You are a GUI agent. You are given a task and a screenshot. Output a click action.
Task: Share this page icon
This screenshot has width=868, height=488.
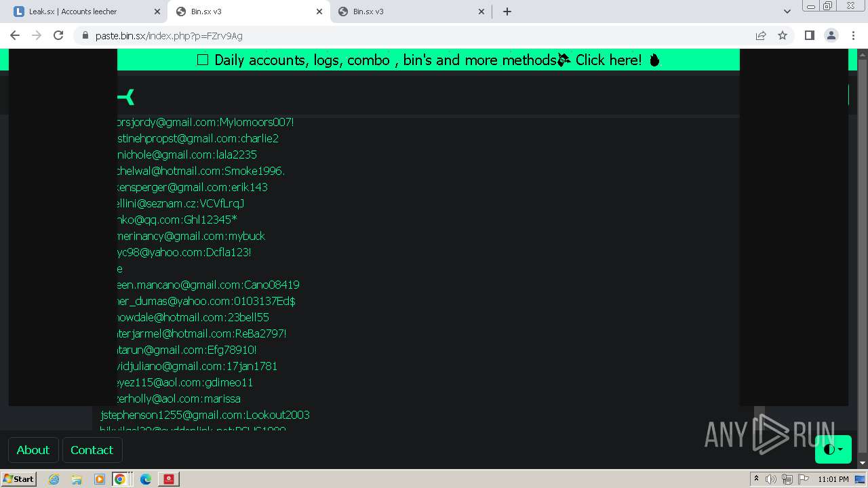click(761, 35)
